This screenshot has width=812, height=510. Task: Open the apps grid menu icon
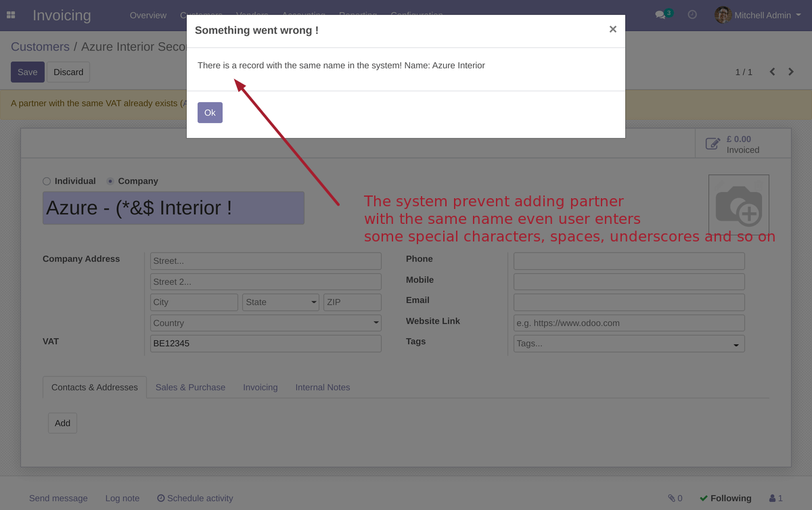[x=11, y=15]
